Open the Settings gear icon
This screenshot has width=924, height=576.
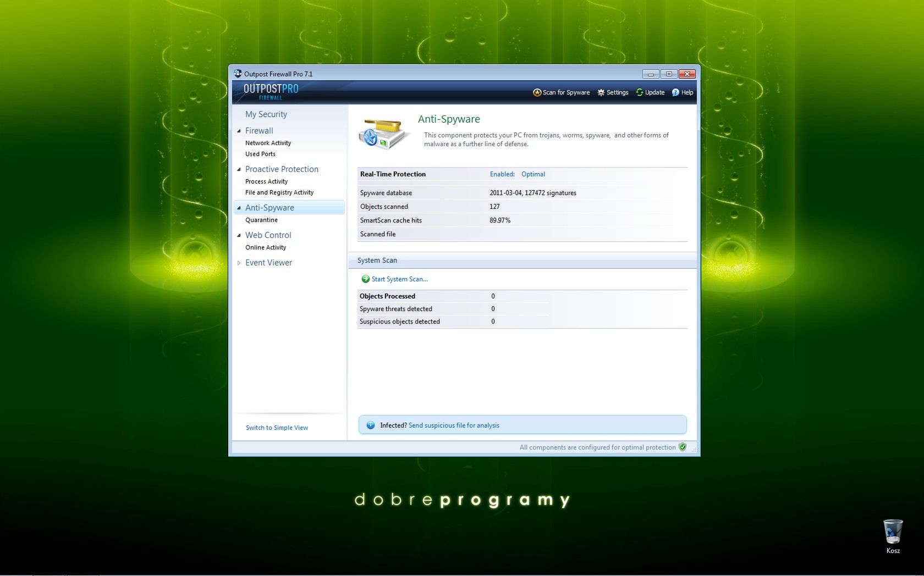coord(601,92)
